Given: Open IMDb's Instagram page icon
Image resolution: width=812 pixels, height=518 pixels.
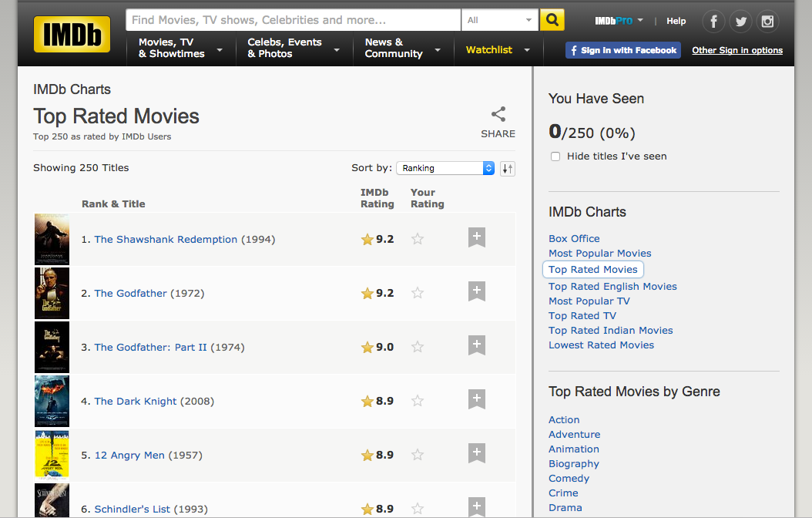Looking at the screenshot, I should pyautogui.click(x=767, y=22).
